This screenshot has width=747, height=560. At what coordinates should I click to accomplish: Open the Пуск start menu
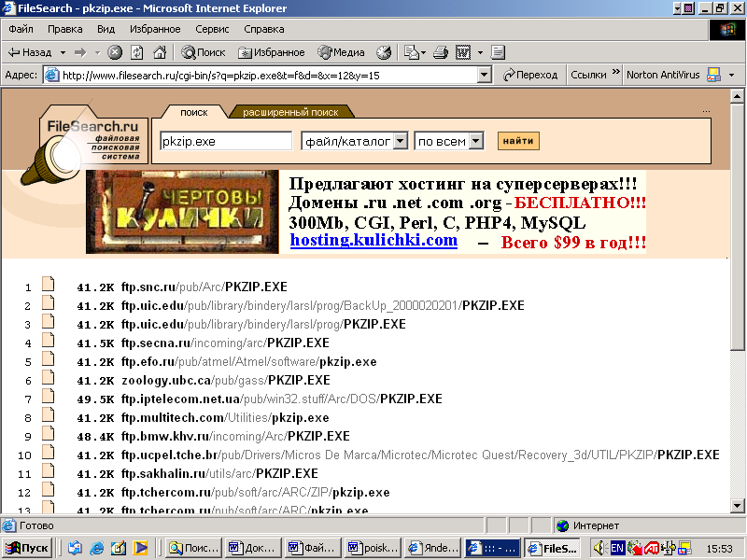pos(27,548)
